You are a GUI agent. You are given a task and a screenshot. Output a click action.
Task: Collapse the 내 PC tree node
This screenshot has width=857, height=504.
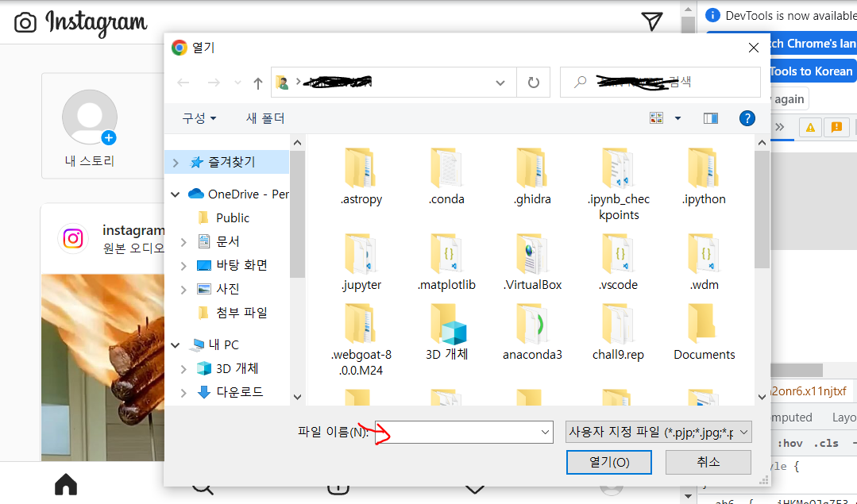point(176,345)
